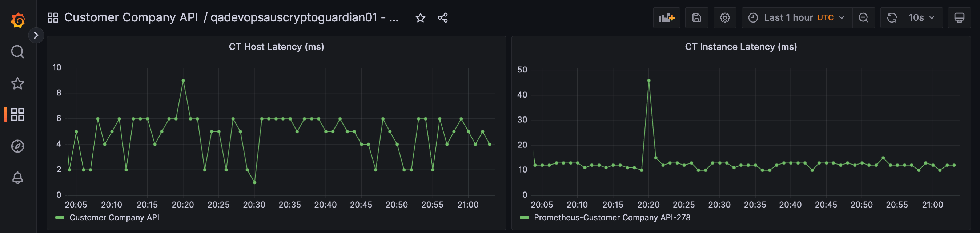Viewport: 980px width, 233px height.
Task: Open starred dashboards from sidebar
Action: tap(17, 83)
